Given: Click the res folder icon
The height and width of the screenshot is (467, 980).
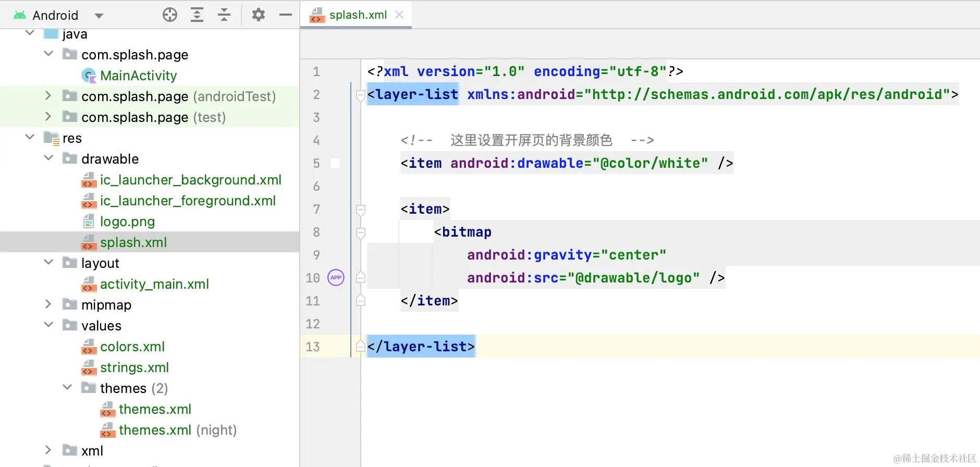Looking at the screenshot, I should [52, 138].
